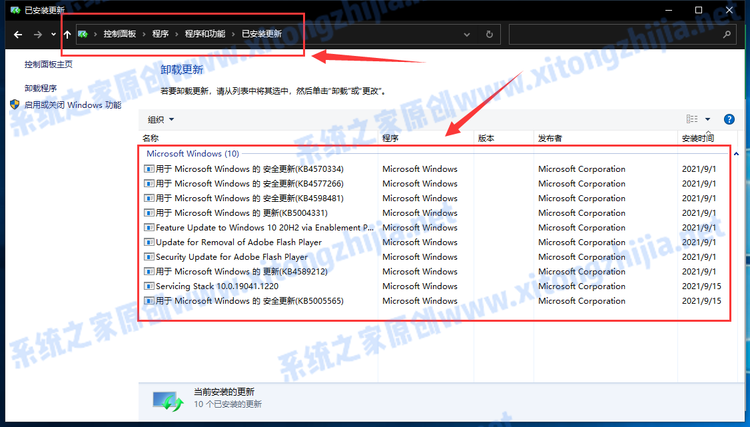
Task: Click the search magnifier icon
Action: pos(727,34)
